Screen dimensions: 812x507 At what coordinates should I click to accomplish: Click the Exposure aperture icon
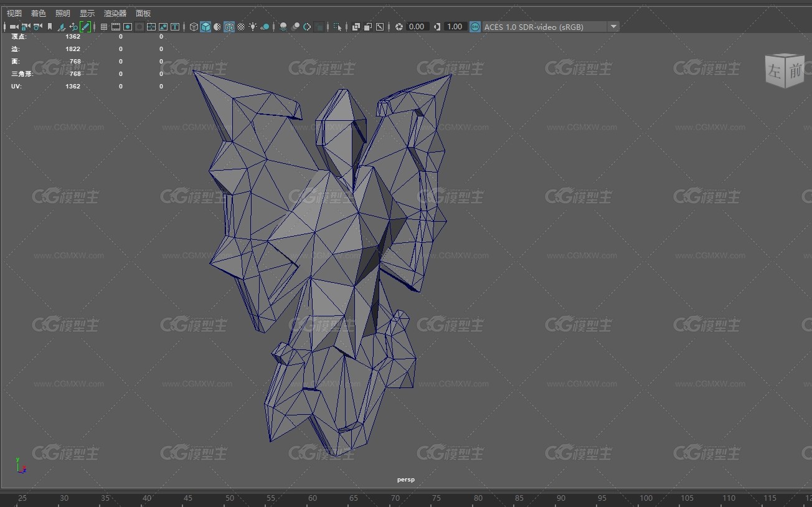point(399,27)
